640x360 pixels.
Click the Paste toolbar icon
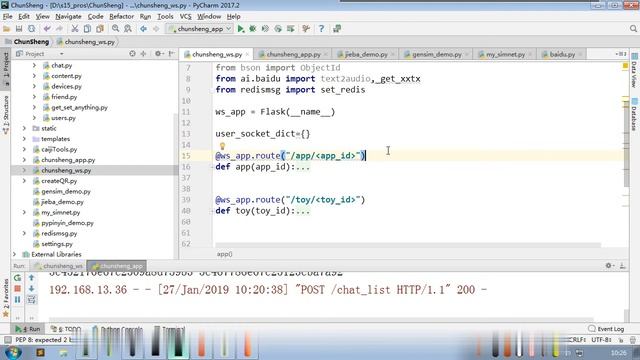coord(100,29)
